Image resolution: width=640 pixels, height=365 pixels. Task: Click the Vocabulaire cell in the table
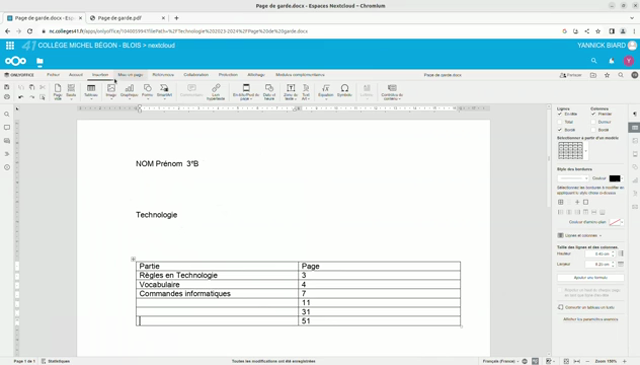217,285
